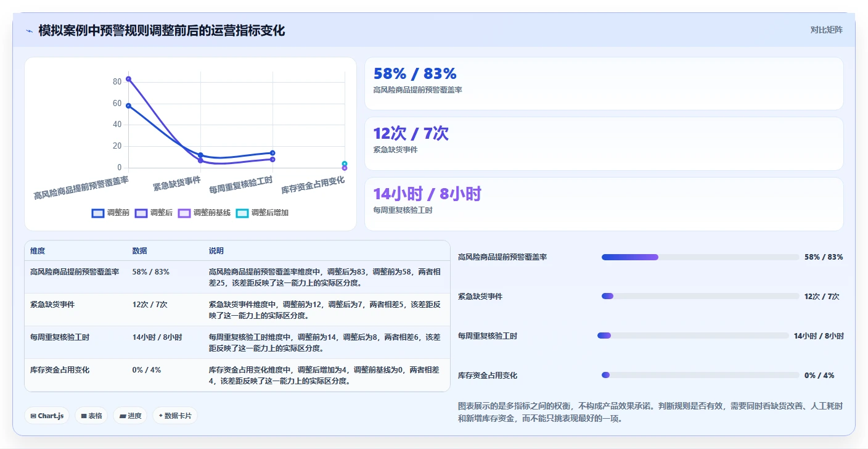Click 库存资金占用变化 progress bar

[x=700, y=376]
